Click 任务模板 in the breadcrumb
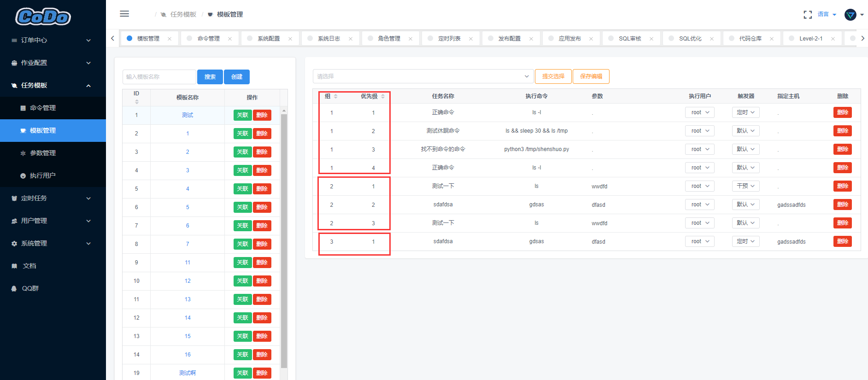 [183, 14]
